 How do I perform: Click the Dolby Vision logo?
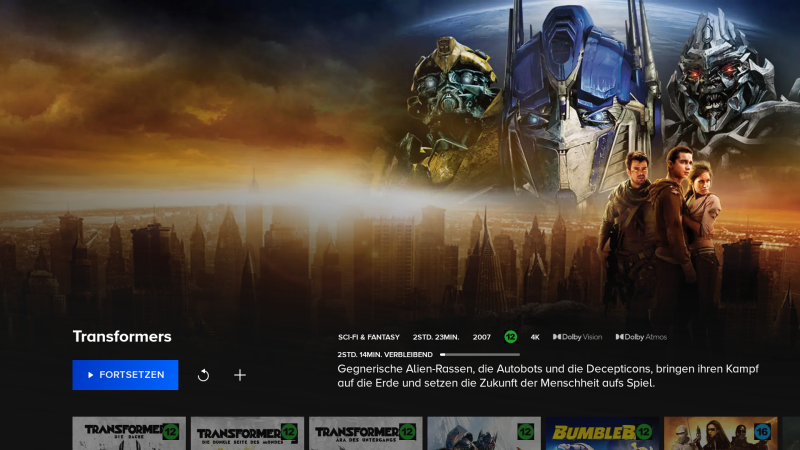[577, 337]
